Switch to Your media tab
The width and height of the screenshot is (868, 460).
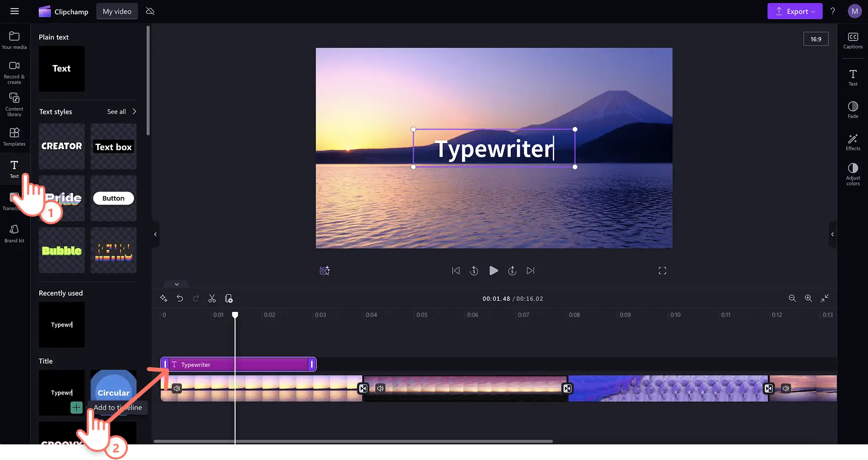[14, 40]
